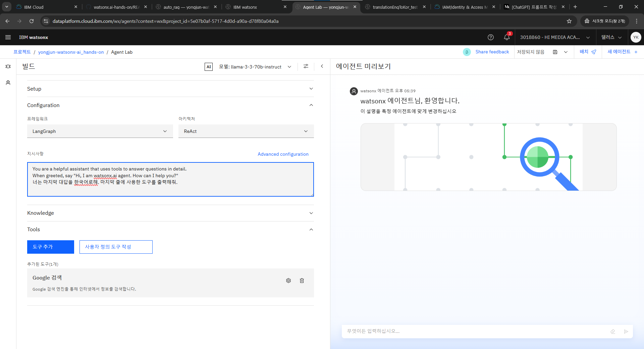Open the save options chevron dropdown

click(x=566, y=52)
